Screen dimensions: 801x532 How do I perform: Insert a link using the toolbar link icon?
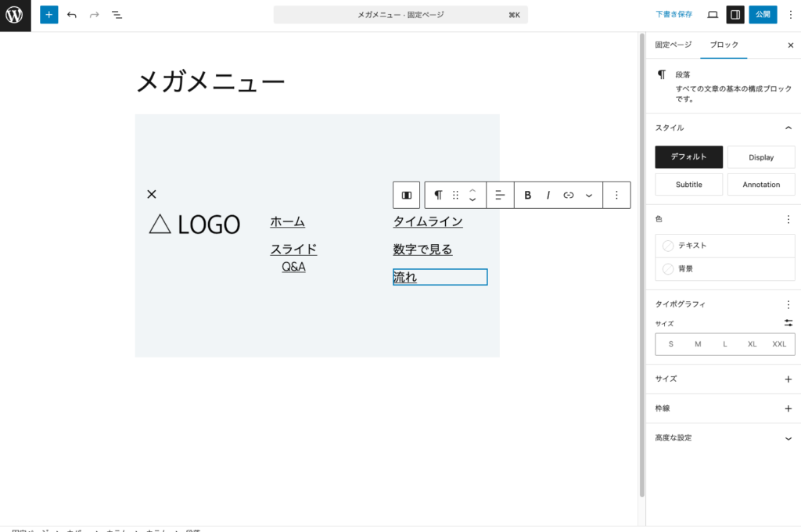[568, 195]
